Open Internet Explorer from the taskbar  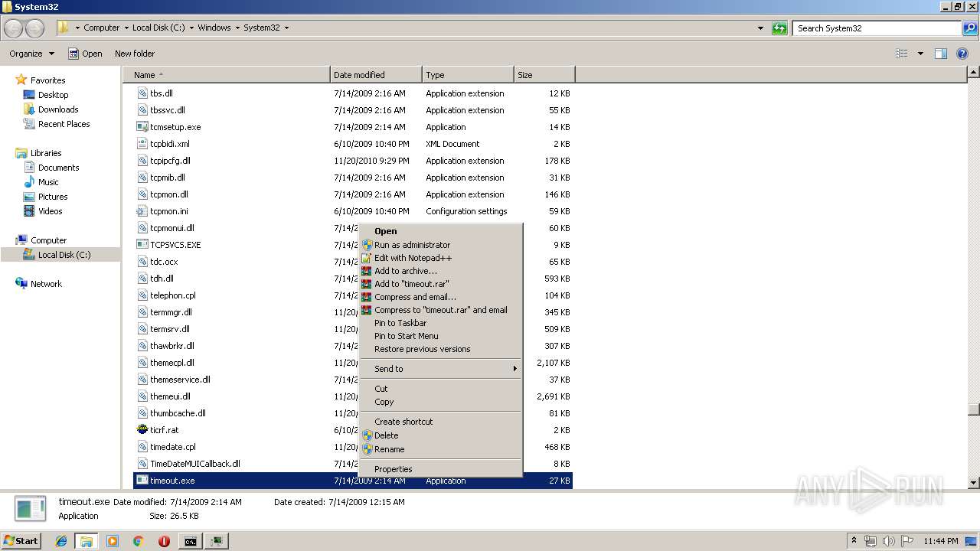pyautogui.click(x=61, y=541)
